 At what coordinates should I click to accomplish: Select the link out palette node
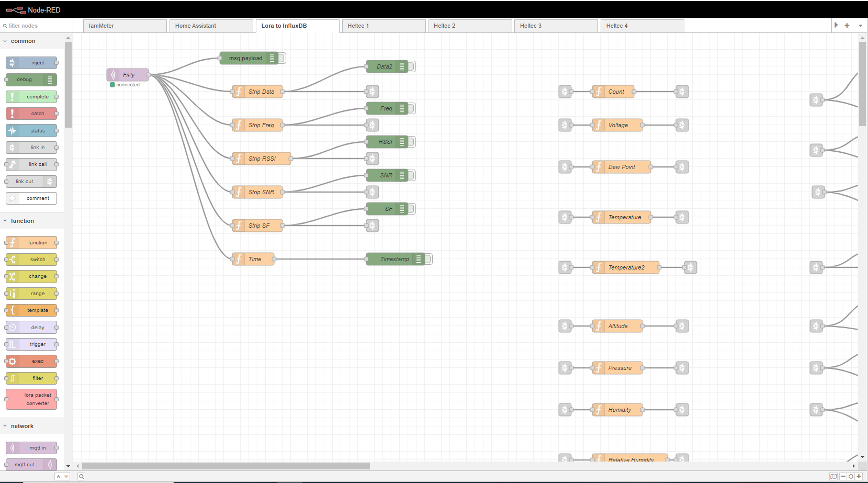coord(31,182)
